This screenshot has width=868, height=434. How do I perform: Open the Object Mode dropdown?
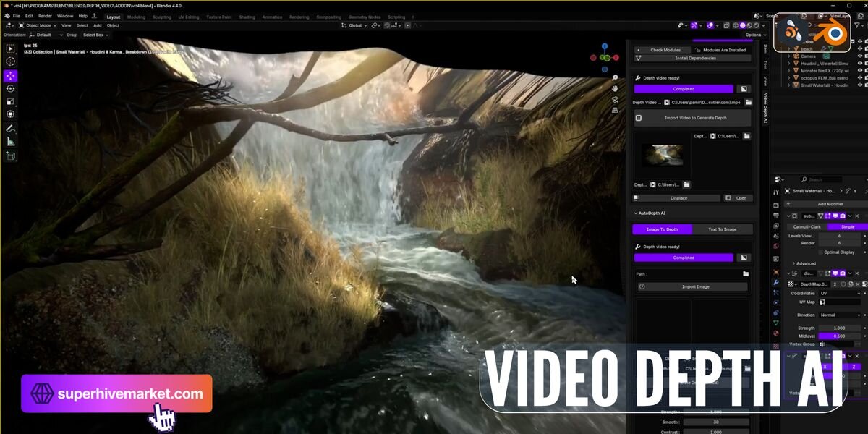click(x=38, y=25)
